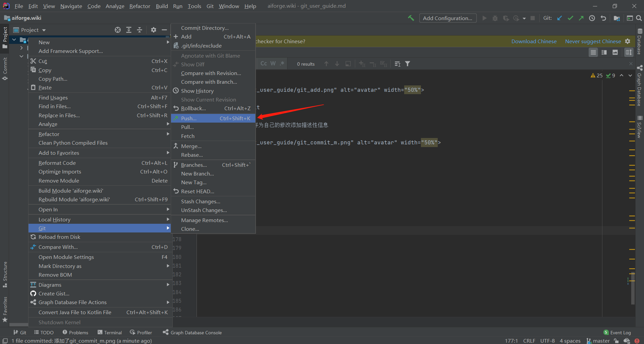Expand the Refactor submenu
This screenshot has width=644, height=344.
100,134
